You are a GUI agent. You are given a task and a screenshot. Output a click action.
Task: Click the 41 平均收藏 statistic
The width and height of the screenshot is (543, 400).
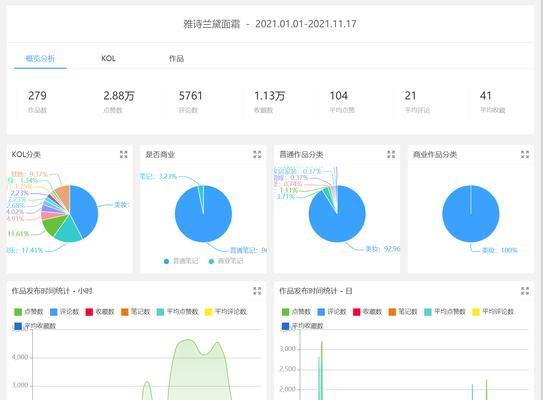pyautogui.click(x=492, y=101)
